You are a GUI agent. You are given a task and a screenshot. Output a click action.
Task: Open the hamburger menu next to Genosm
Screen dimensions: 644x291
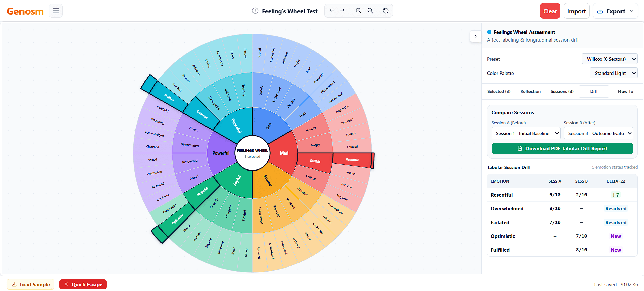pyautogui.click(x=56, y=11)
